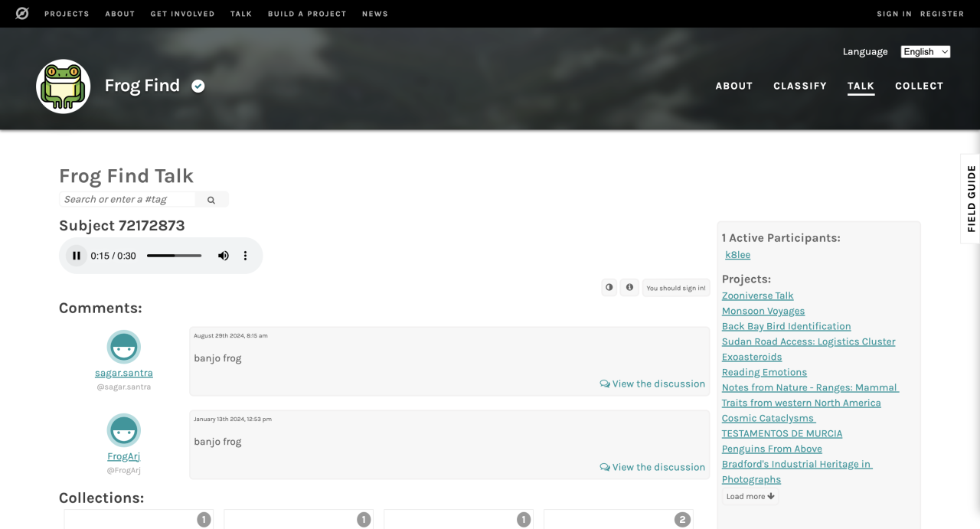980x529 pixels.
Task: Click the Frog Find Talk heading
Action: pos(126,175)
